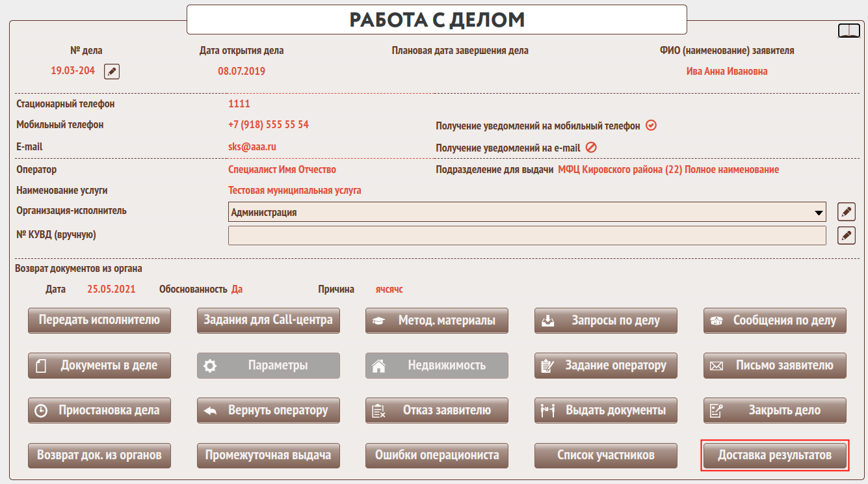
Task: Open Запросы по делу
Action: (606, 320)
